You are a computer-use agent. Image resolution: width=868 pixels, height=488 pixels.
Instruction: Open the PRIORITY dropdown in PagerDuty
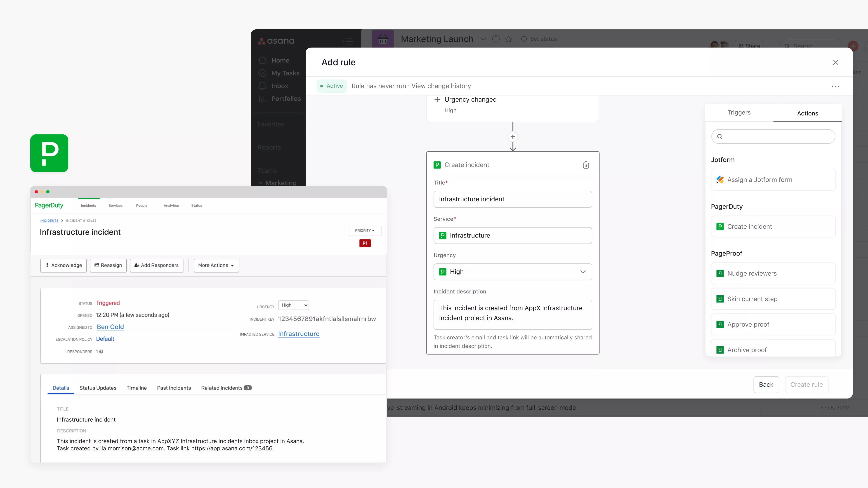(365, 230)
